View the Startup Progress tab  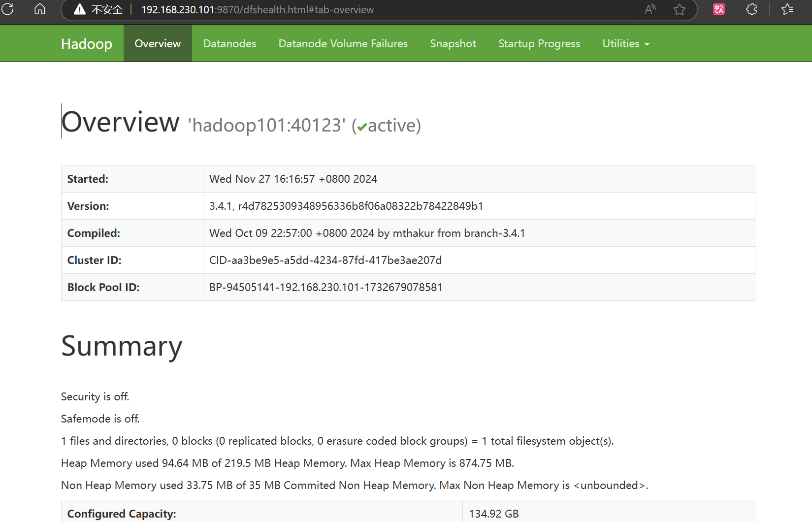point(539,44)
